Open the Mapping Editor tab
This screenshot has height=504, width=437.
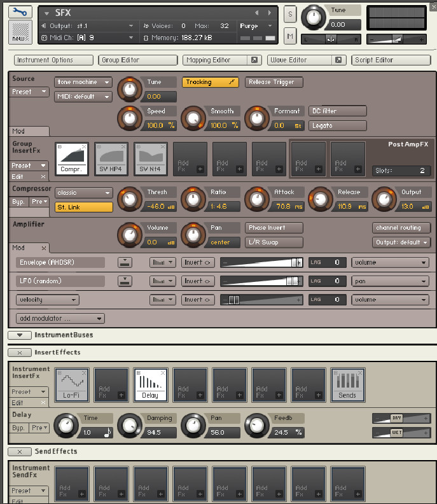pyautogui.click(x=216, y=60)
